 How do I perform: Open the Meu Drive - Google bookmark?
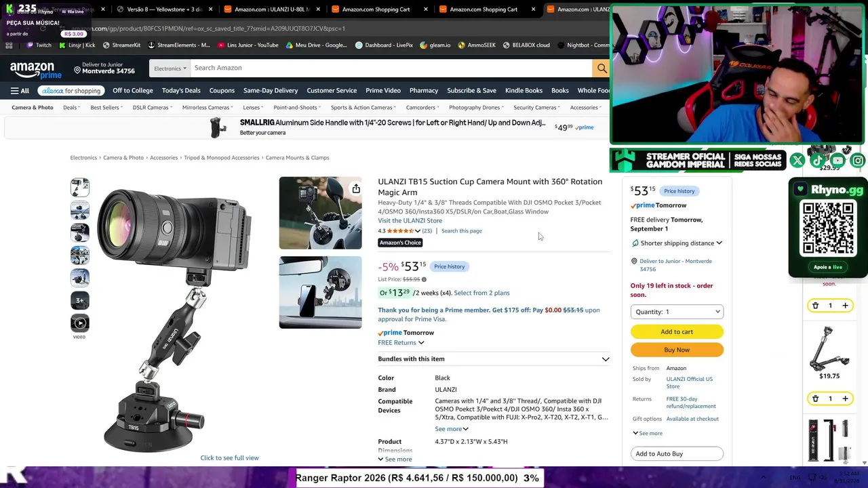(316, 45)
